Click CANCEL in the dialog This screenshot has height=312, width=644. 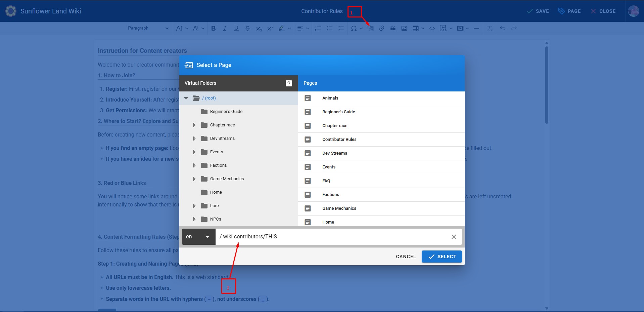tap(406, 257)
